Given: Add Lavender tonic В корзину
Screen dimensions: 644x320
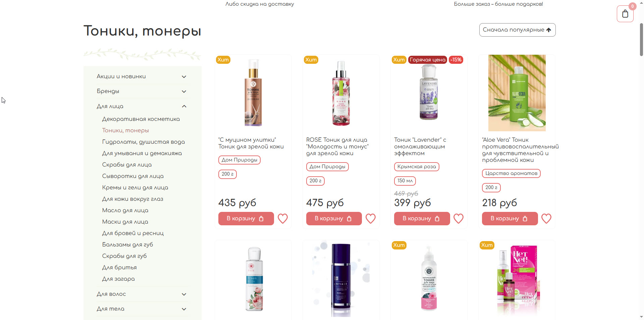Looking at the screenshot, I should (x=422, y=219).
